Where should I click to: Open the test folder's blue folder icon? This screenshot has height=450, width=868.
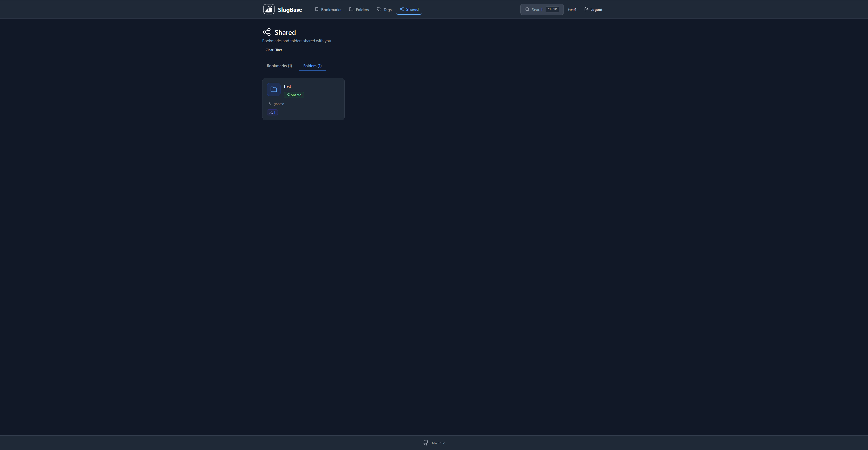coord(273,89)
